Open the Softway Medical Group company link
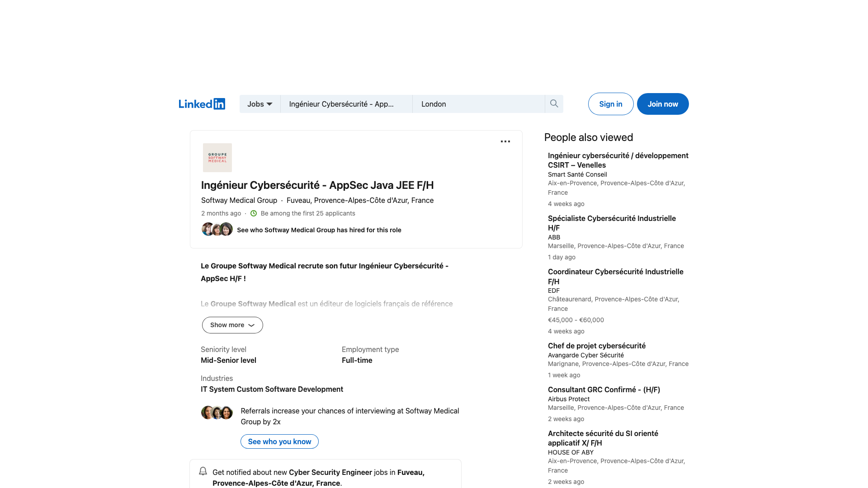This screenshot has width=868, height=488. 239,200
